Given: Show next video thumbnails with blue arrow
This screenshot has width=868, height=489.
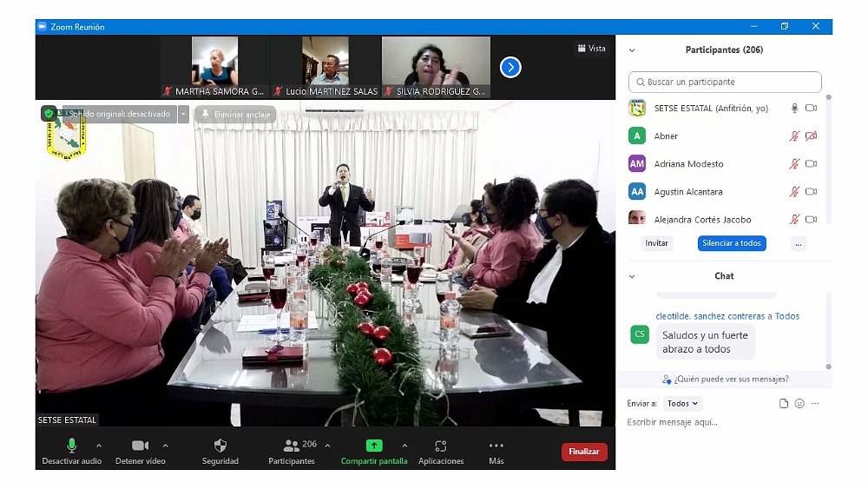Looking at the screenshot, I should click(510, 67).
